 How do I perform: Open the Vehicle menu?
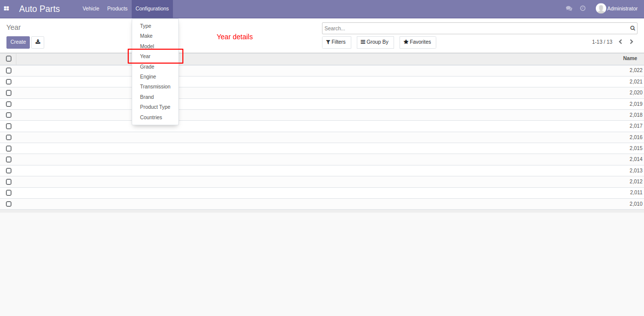click(91, 8)
